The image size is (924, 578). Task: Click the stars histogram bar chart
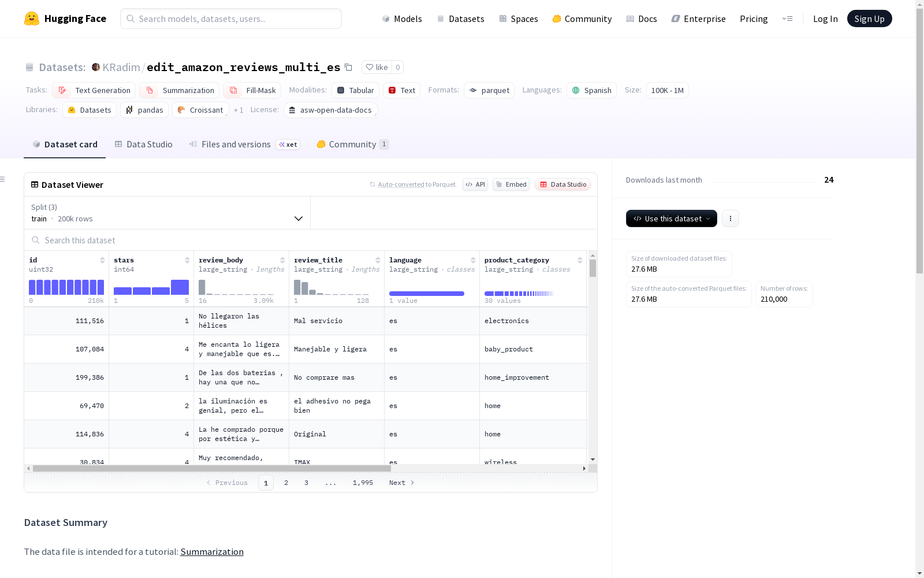pos(151,287)
